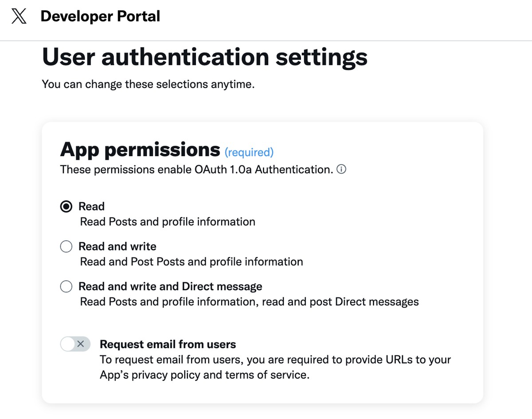This screenshot has width=532, height=419.
Task: Click the App permissions heading
Action: (140, 150)
